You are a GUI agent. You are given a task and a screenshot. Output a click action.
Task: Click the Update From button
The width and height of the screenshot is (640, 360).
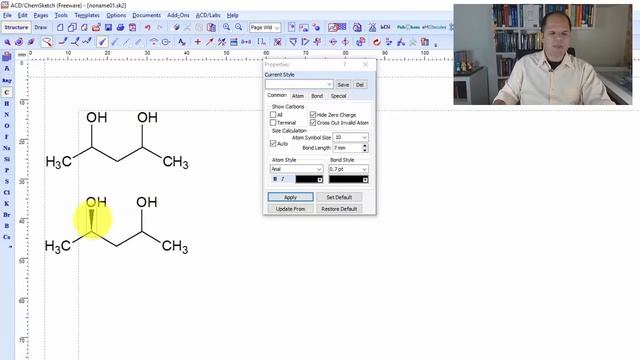point(291,209)
